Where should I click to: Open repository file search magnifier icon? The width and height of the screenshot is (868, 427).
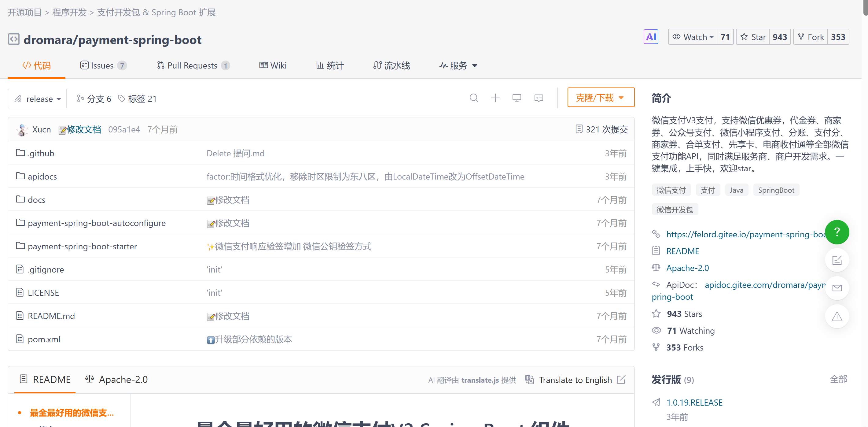474,98
